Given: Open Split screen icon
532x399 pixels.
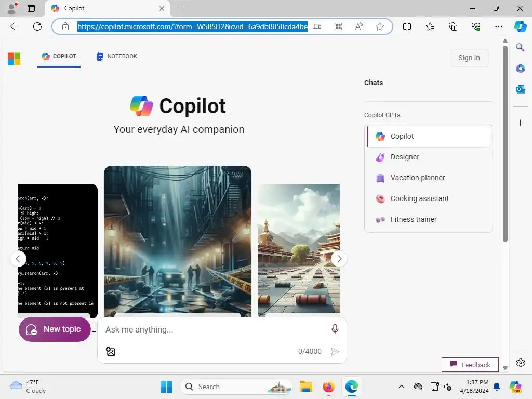Looking at the screenshot, I should click(x=407, y=26).
